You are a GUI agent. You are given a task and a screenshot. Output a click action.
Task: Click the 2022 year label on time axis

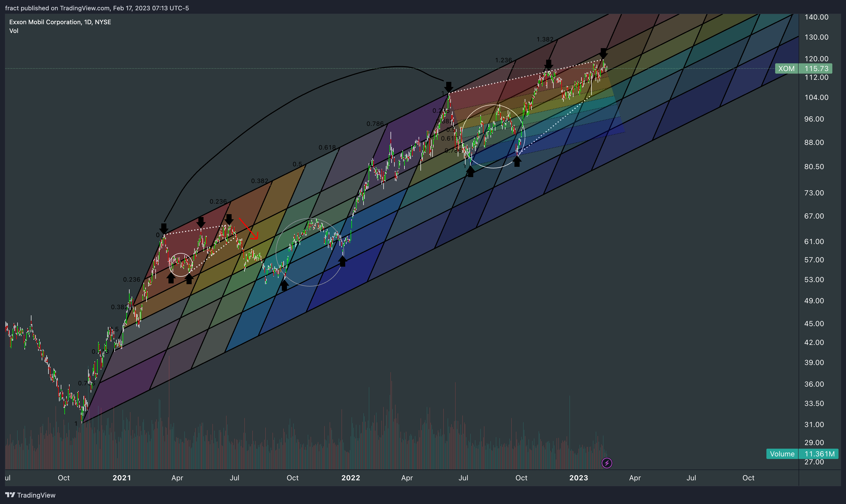[x=350, y=478]
